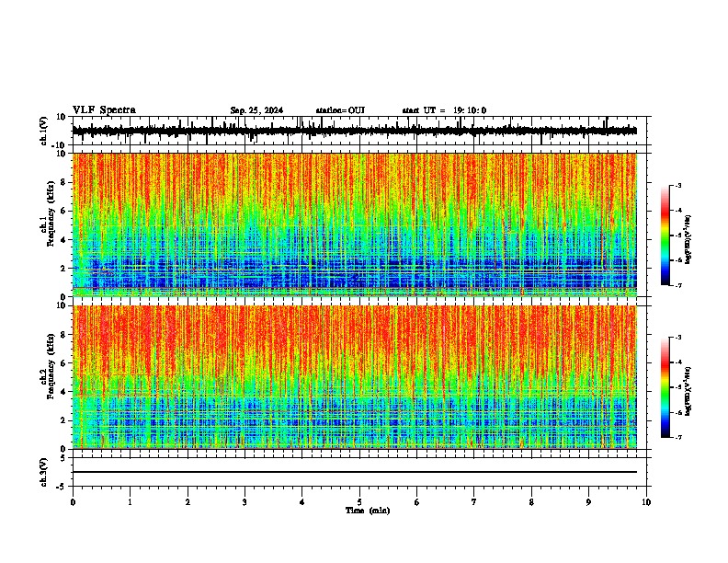Click the "4" kHz tick on ch.2 spectrogram

point(64,392)
